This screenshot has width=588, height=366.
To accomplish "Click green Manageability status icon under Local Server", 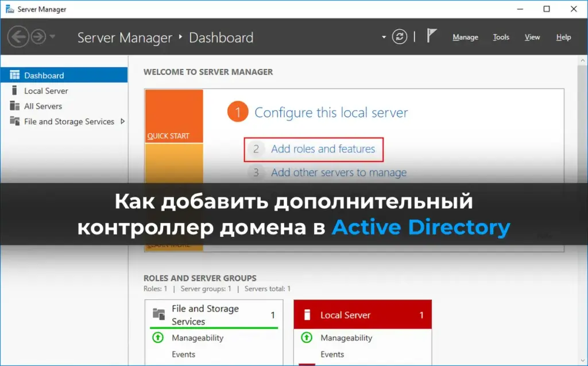I will point(307,338).
